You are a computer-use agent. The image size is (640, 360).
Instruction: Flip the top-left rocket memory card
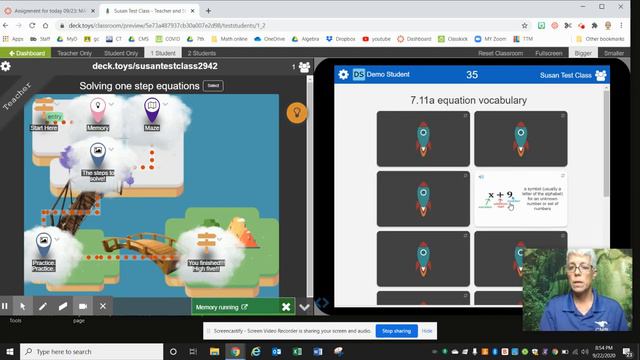tap(423, 139)
